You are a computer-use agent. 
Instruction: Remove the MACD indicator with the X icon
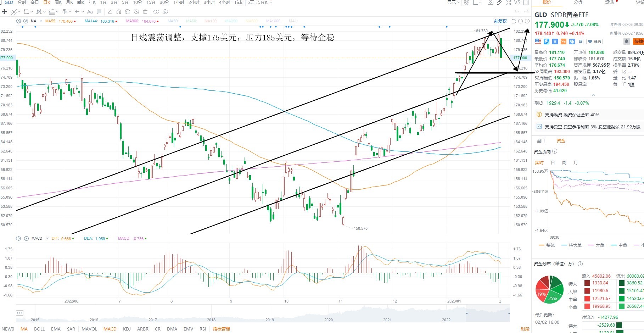(x=26, y=238)
